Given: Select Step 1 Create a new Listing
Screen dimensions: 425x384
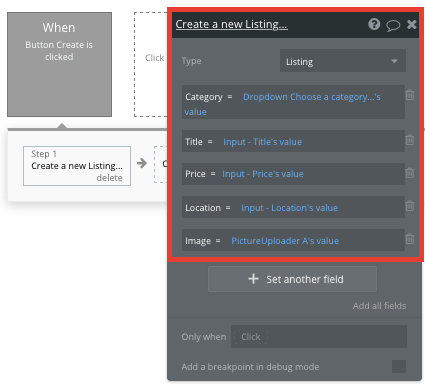Looking at the screenshot, I should pyautogui.click(x=77, y=166).
